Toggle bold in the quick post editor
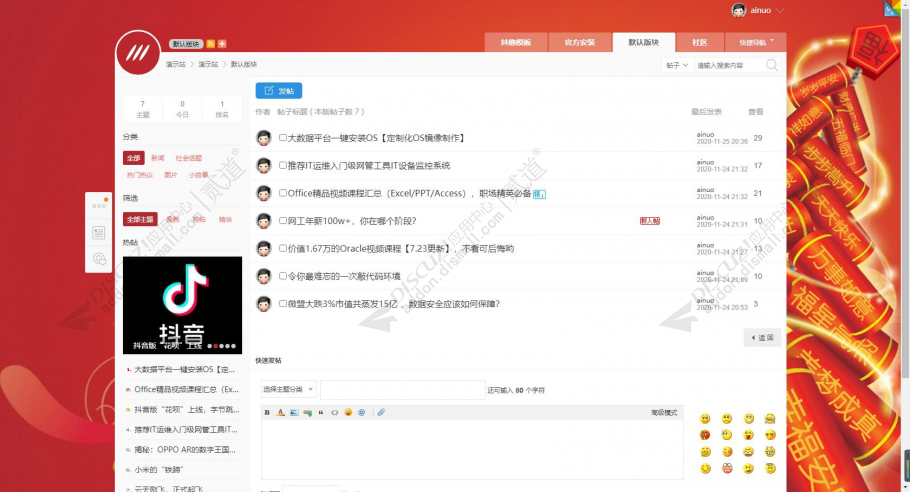The width and height of the screenshot is (910, 492). pyautogui.click(x=267, y=413)
